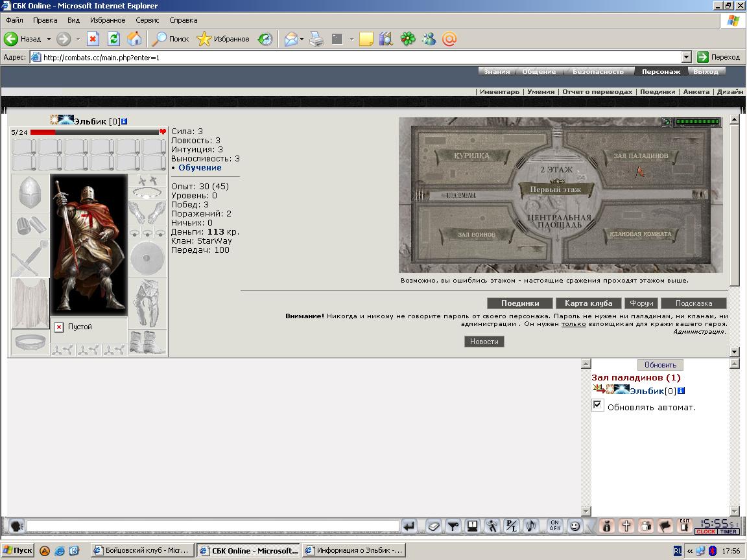Go to Зал воинов on the map
The width and height of the screenshot is (747, 560).
click(x=477, y=234)
